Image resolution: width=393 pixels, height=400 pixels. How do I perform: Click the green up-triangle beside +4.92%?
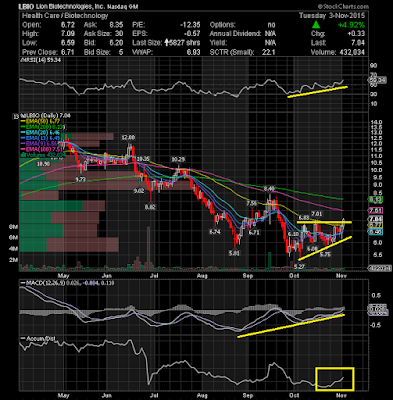pos(316,25)
